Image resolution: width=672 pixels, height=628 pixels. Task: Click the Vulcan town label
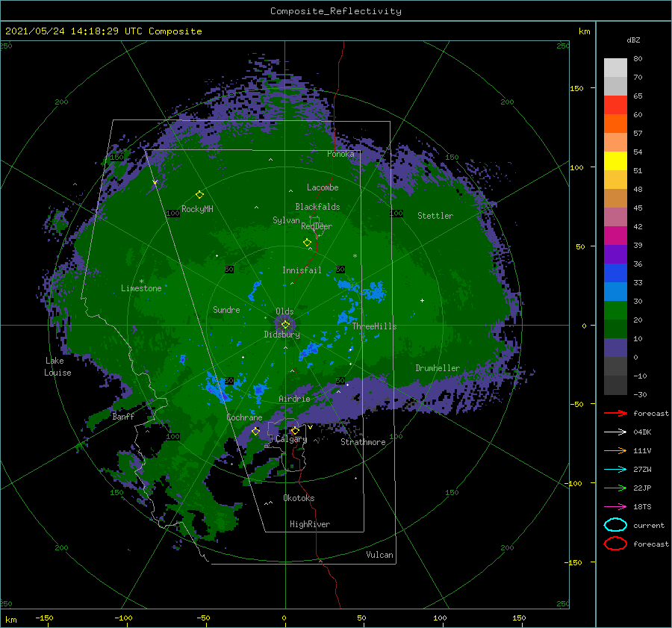(x=379, y=555)
